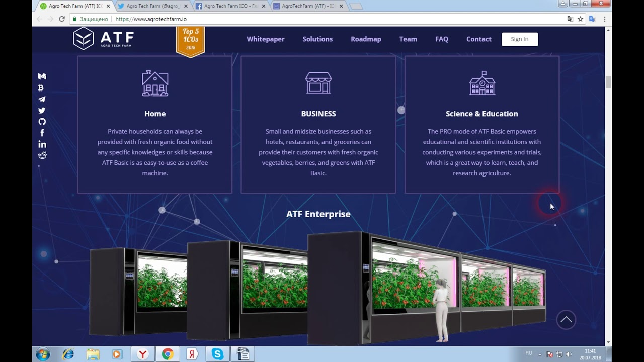This screenshot has height=362, width=644.
Task: Open the Windows Start menu
Action: tap(43, 354)
